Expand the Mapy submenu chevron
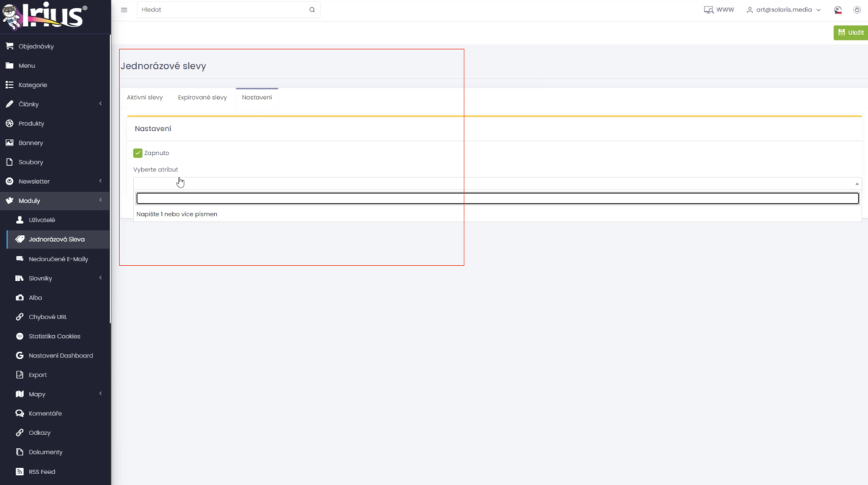 [x=101, y=394]
